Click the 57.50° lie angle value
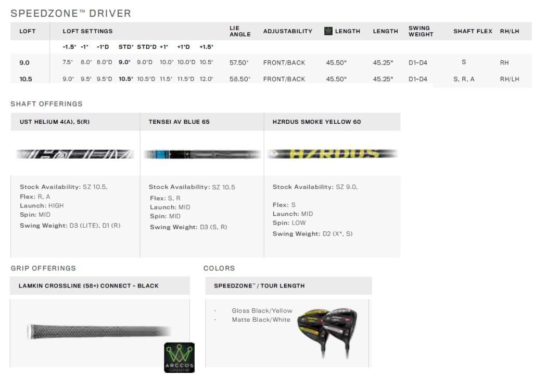533x392 pixels. pyautogui.click(x=239, y=63)
